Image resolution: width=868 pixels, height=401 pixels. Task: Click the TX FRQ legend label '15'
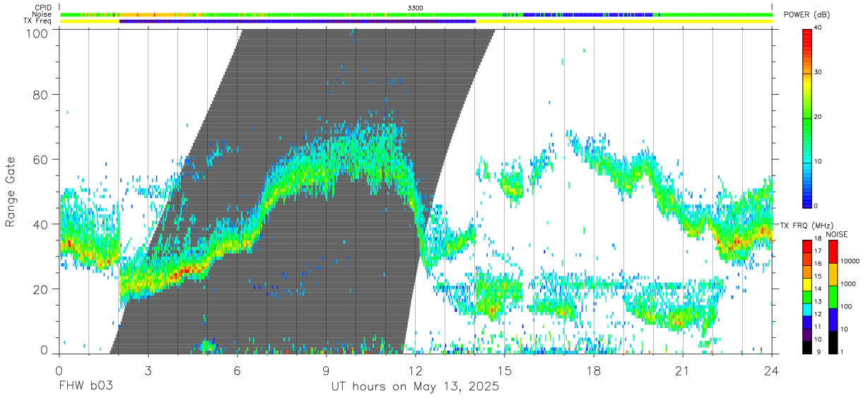pos(818,277)
